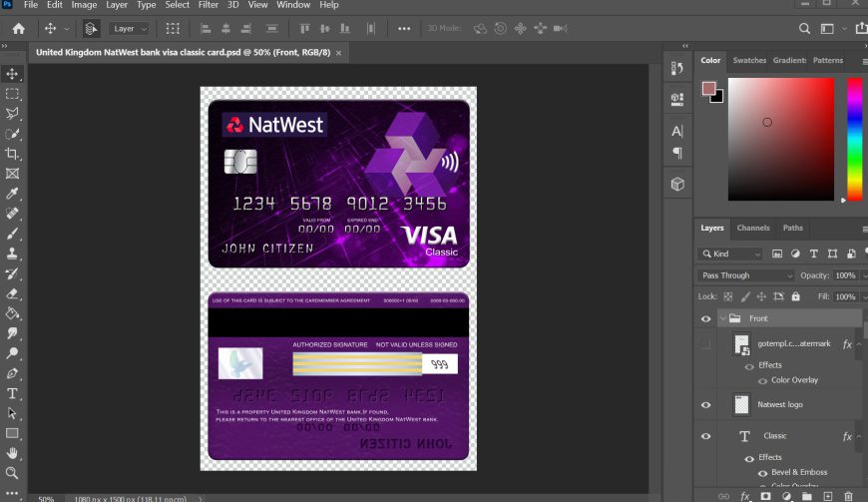Select the Smudge tool
Viewport: 868px width, 502px height.
(12, 333)
